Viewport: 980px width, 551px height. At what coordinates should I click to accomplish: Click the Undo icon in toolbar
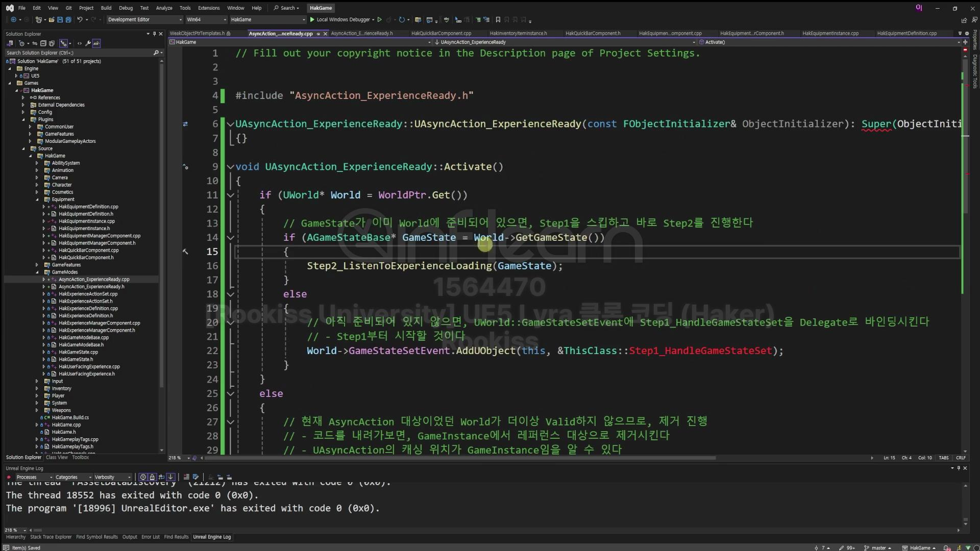click(80, 19)
